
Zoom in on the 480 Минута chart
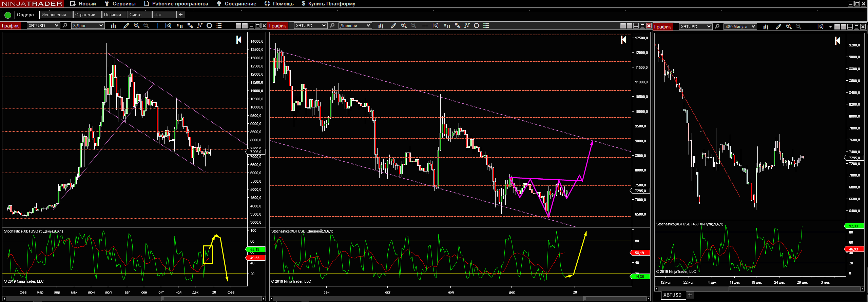(x=789, y=27)
